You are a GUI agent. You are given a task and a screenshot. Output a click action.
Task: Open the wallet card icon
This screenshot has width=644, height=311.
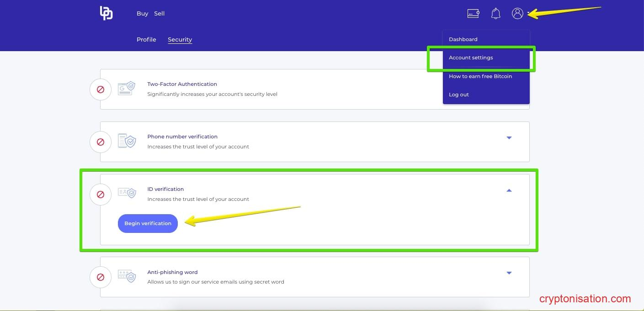point(473,13)
